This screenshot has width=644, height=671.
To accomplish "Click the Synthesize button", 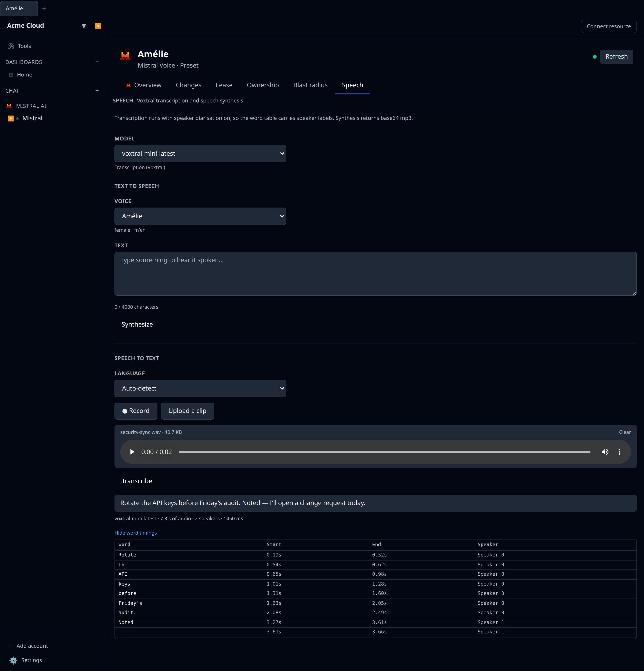I will point(137,324).
